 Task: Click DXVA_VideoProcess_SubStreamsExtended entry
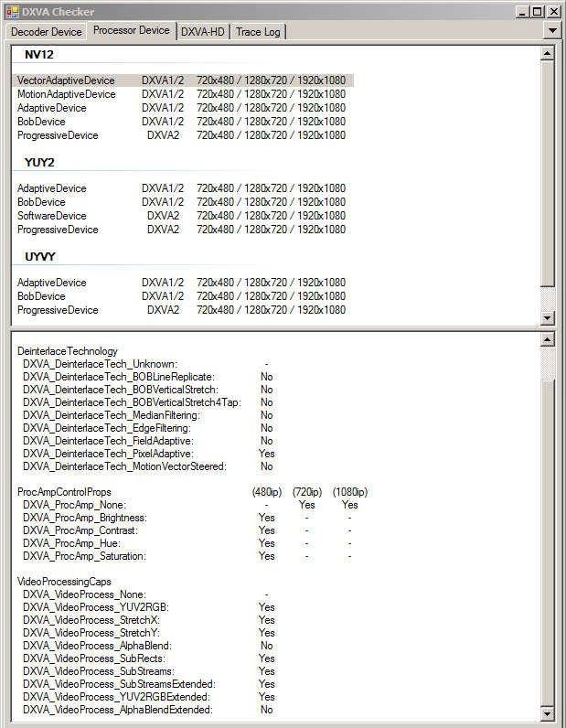pos(119,684)
